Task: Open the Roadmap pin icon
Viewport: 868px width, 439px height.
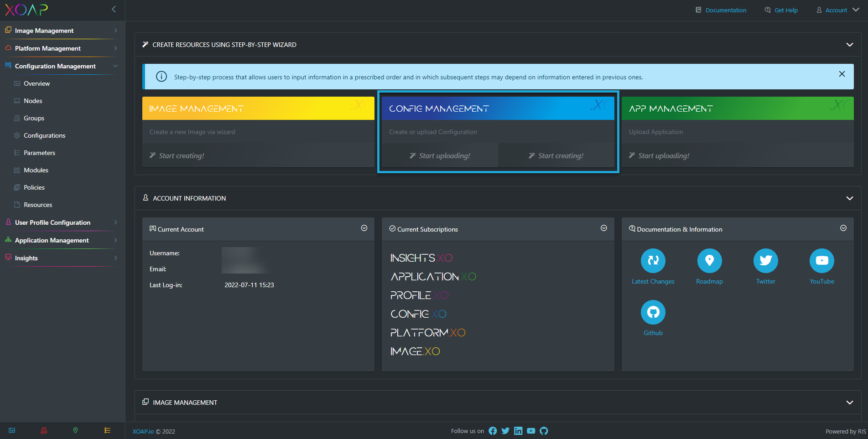Action: [709, 261]
